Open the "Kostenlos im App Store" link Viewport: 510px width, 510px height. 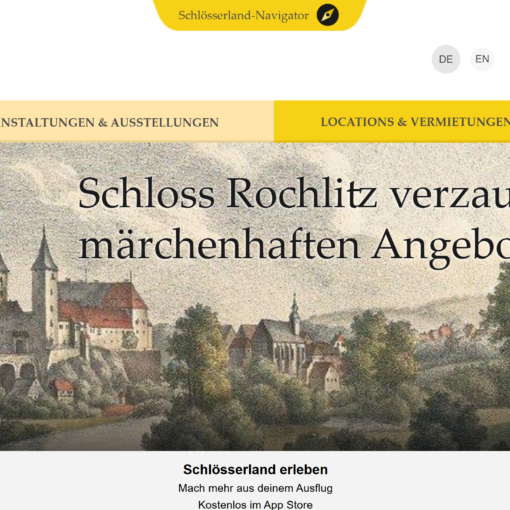coord(255,505)
